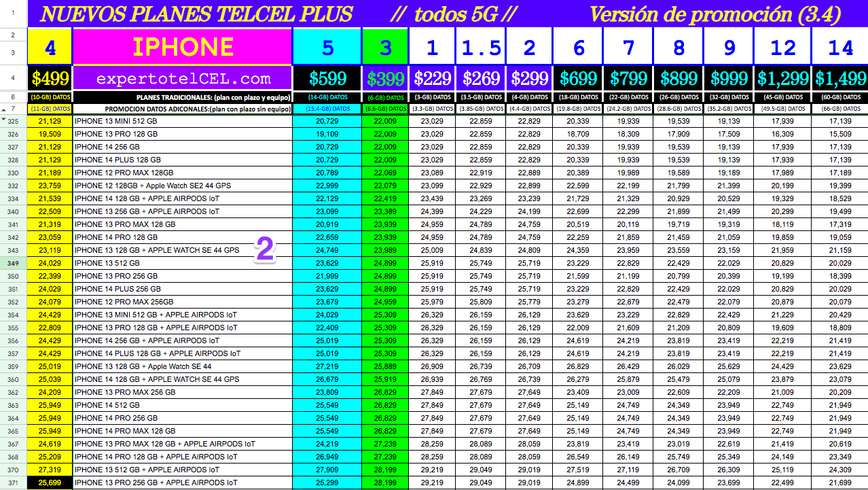This screenshot has width=868, height=490.
Task: Click the $1,499 price cell
Action: (x=841, y=79)
